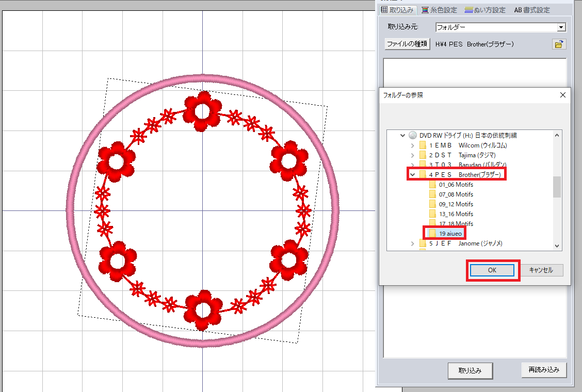Expand the 1 EMB Wilcom folder
Screen dimensions: 582x392
(412, 145)
